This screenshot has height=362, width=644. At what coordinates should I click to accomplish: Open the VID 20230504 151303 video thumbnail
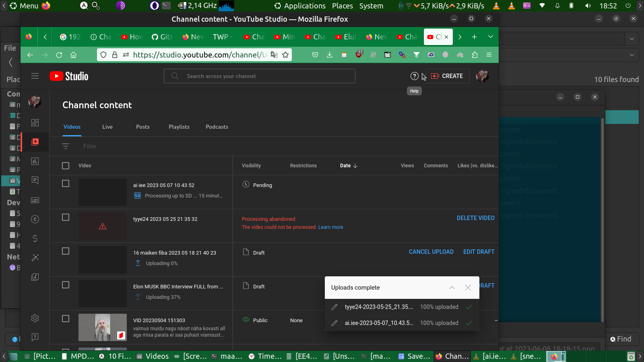(103, 327)
